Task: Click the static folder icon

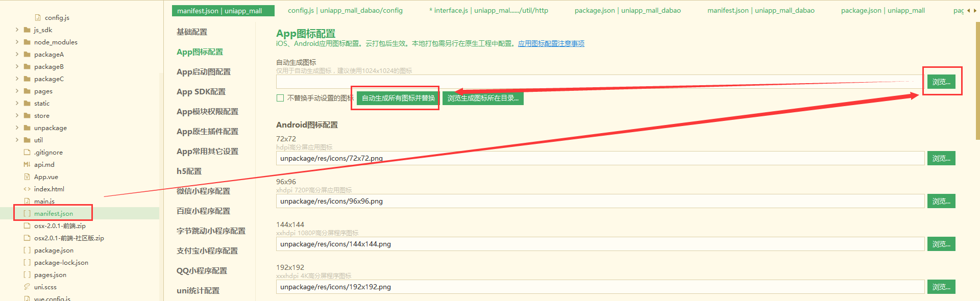Action: (x=27, y=104)
